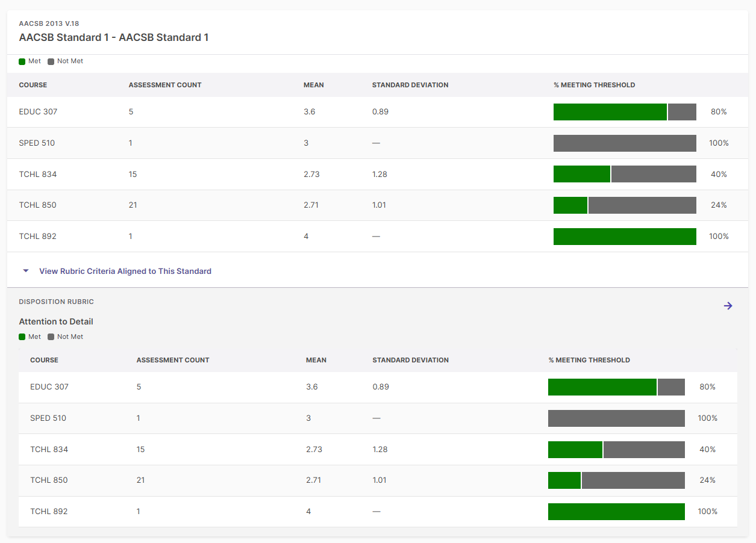Viewport: 756px width, 543px height.
Task: Collapse View Rubric Criteria triangle icon
Action: point(26,271)
